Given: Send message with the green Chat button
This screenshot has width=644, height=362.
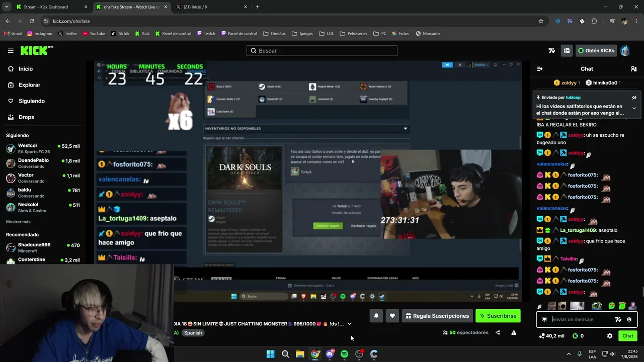Looking at the screenshot, I should (x=628, y=336).
